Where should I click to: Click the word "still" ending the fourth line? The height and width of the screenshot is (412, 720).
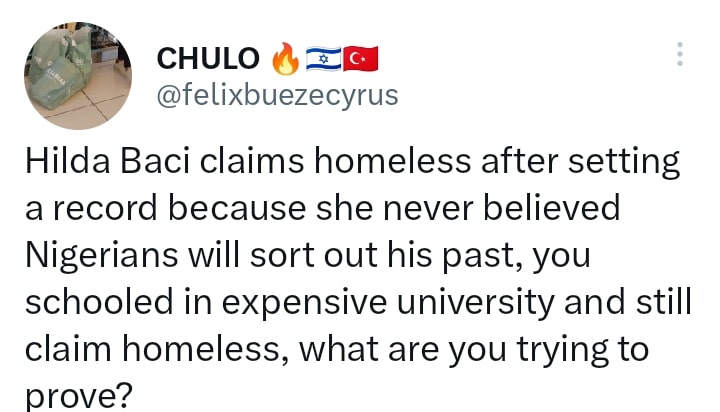(663, 302)
